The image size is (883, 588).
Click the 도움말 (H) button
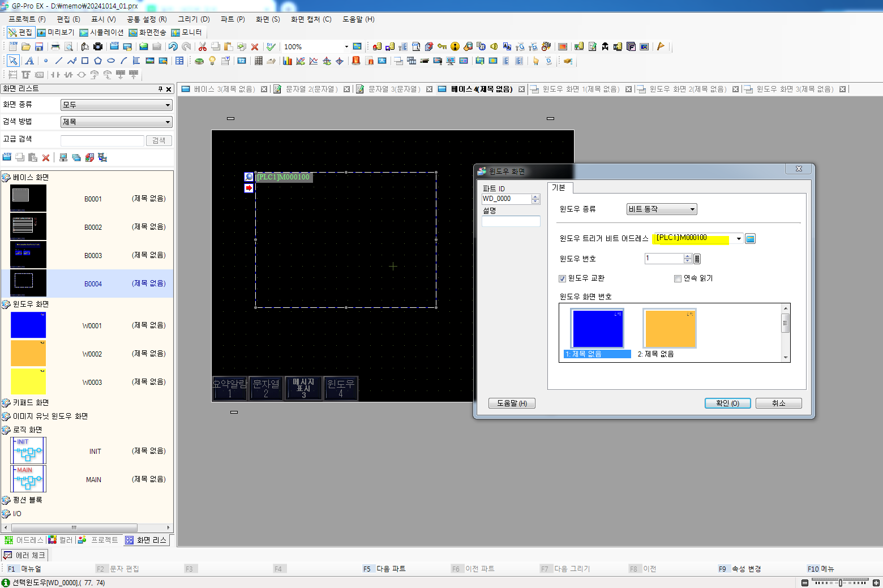[x=512, y=403]
